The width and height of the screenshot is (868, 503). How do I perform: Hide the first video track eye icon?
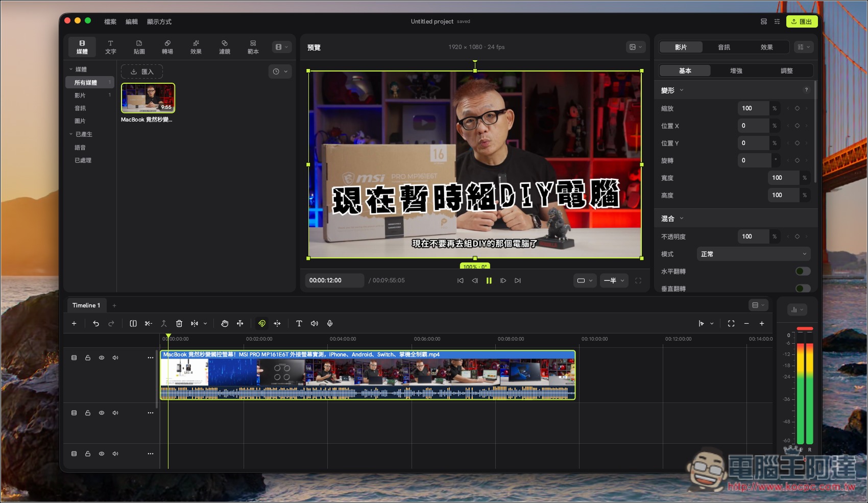(x=102, y=357)
